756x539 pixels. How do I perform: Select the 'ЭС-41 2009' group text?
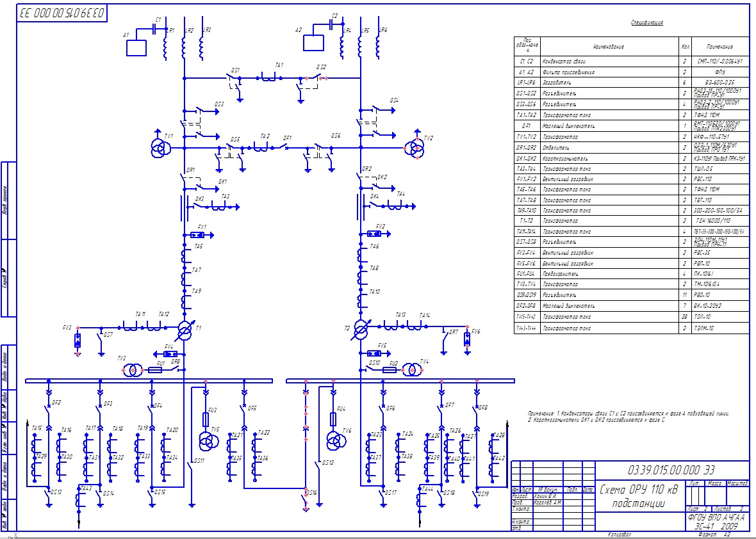[x=716, y=526]
